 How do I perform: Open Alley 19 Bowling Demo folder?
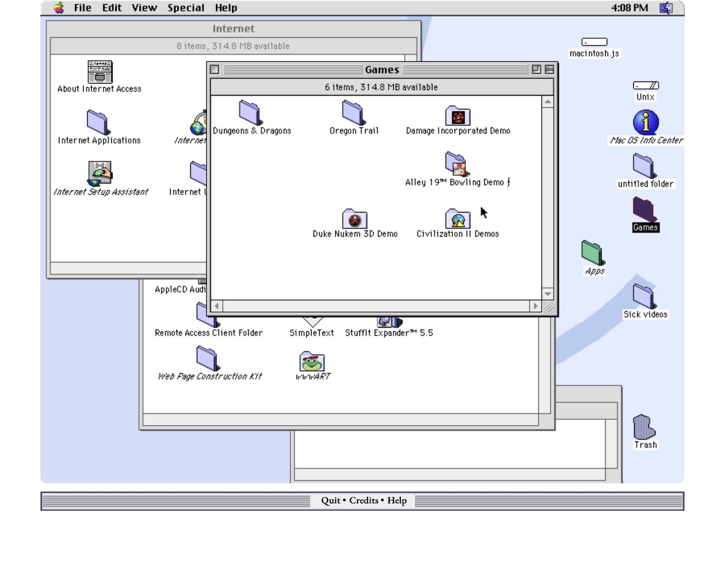pos(456,165)
